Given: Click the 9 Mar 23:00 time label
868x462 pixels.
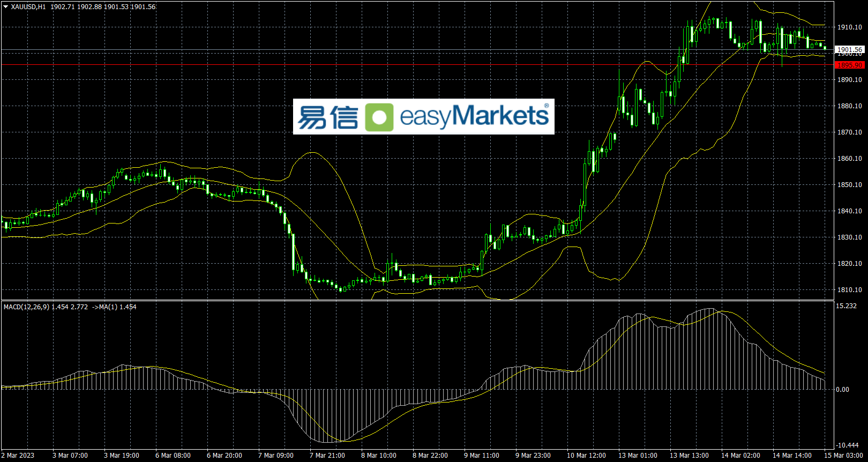Looking at the screenshot, I should (x=533, y=456).
